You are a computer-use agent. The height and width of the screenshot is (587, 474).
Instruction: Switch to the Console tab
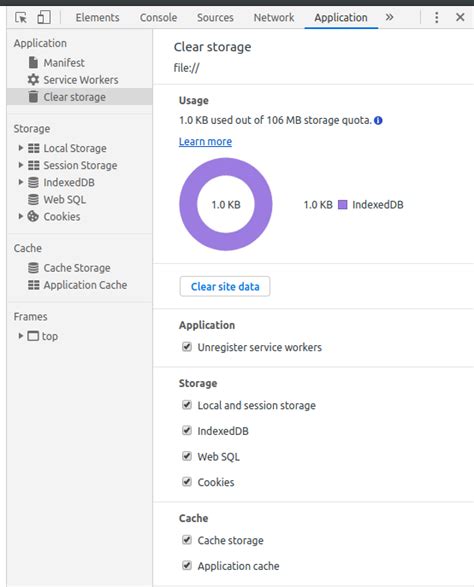[158, 18]
